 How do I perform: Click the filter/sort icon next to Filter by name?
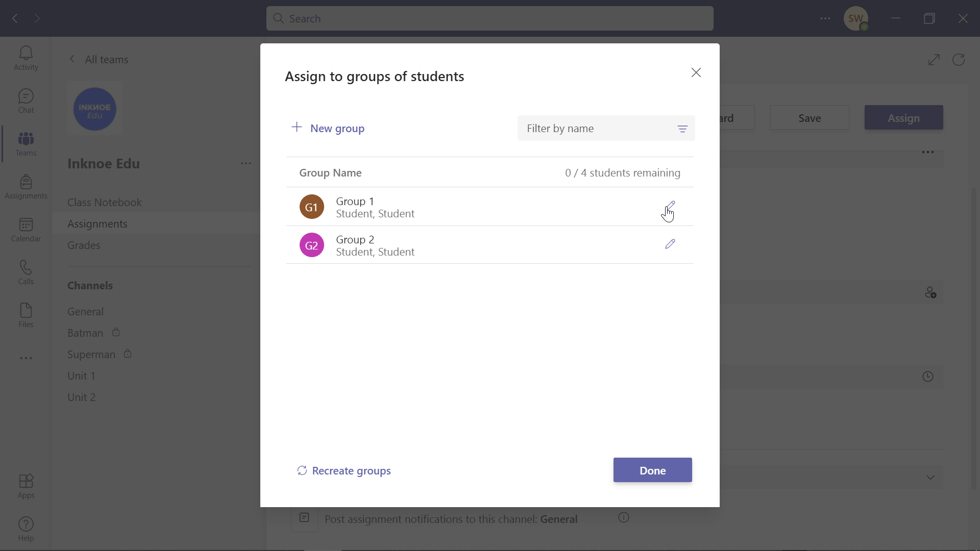click(682, 128)
